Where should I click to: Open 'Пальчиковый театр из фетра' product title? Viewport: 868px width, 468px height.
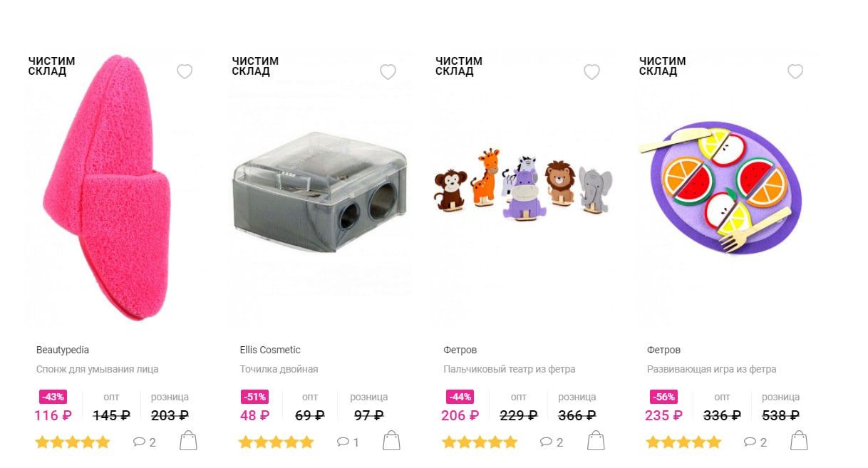click(x=510, y=369)
